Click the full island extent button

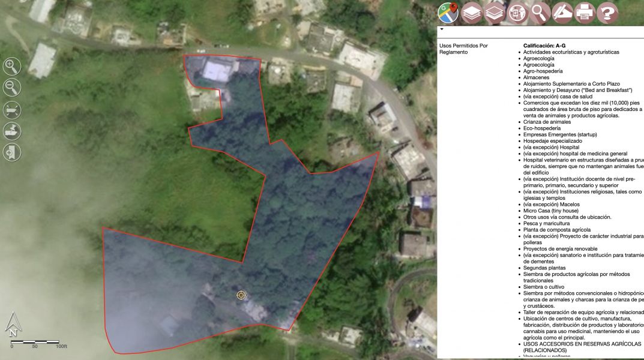11,109
